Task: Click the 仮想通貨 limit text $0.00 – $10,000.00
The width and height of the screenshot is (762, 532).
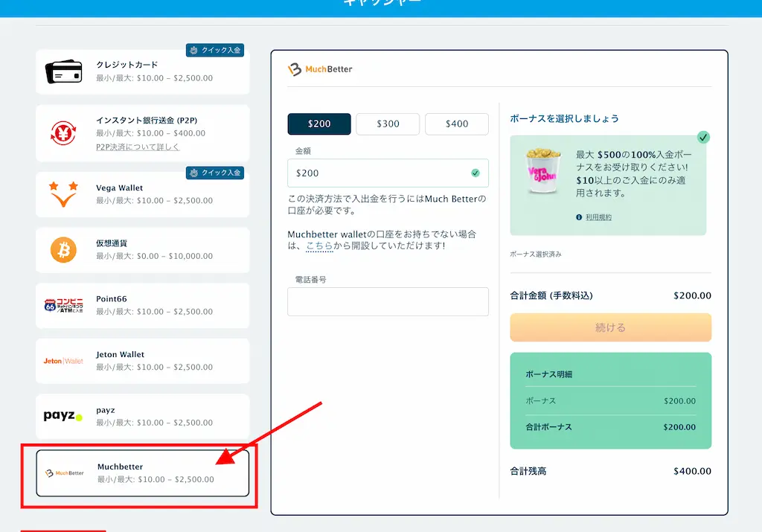Action: coord(175,256)
